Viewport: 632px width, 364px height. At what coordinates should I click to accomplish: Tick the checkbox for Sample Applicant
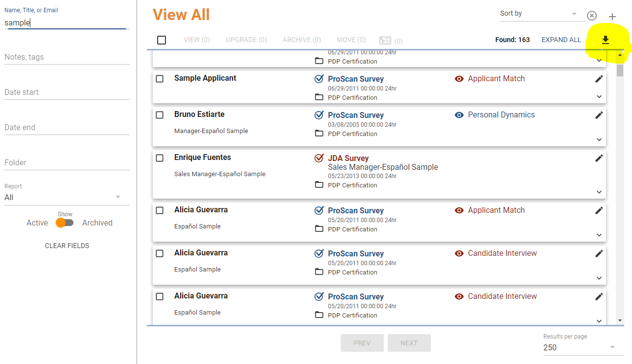[160, 79]
